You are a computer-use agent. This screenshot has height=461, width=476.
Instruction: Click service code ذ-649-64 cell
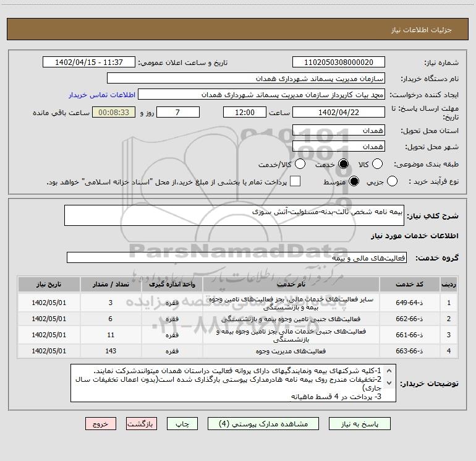(x=410, y=303)
